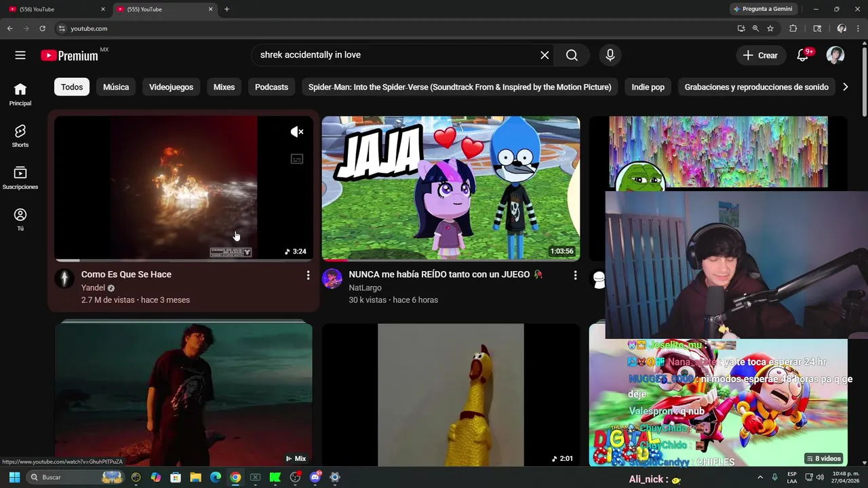Open options for Como Es Que Se Hace
The width and height of the screenshot is (868, 488).
pyautogui.click(x=308, y=275)
